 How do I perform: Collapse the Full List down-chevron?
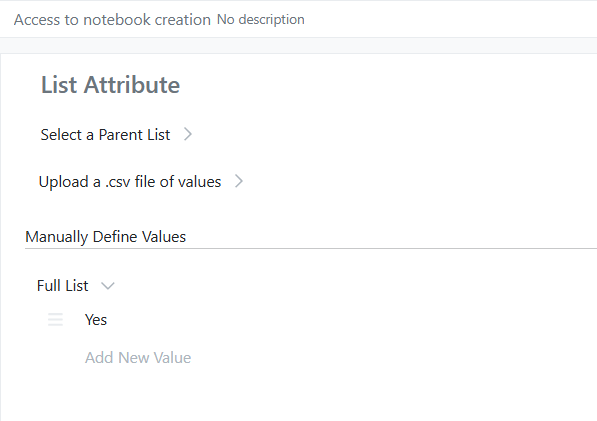click(108, 286)
